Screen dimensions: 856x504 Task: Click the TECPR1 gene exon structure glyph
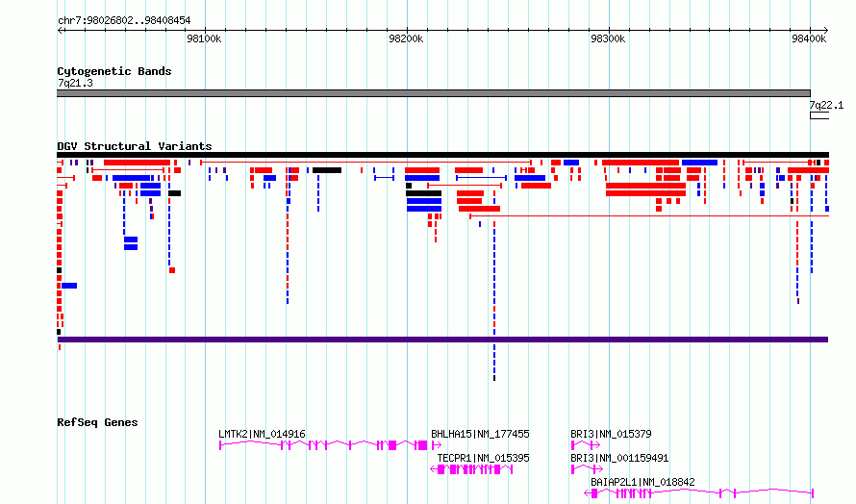coord(471,469)
